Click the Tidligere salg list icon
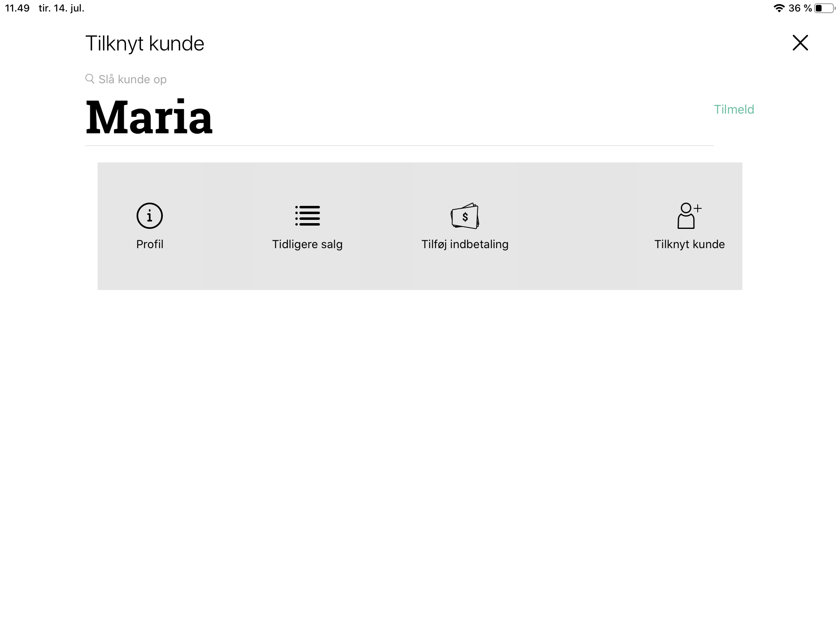Viewport: 840px width, 630px height. 308,216
